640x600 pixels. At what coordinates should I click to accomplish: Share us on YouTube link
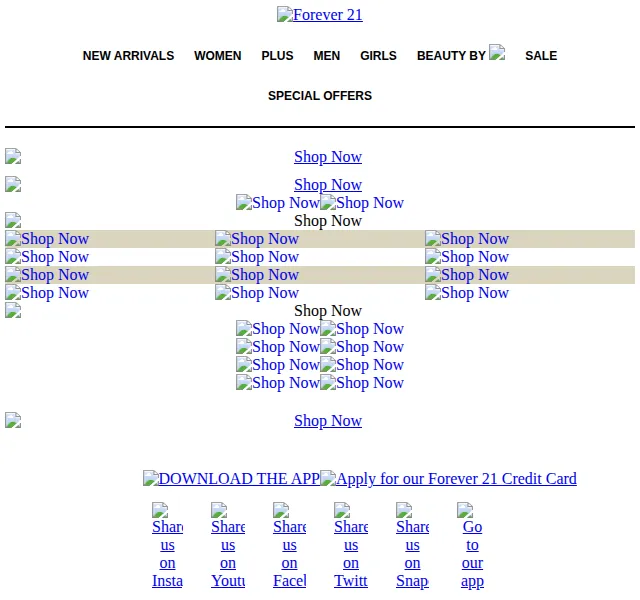(x=228, y=546)
